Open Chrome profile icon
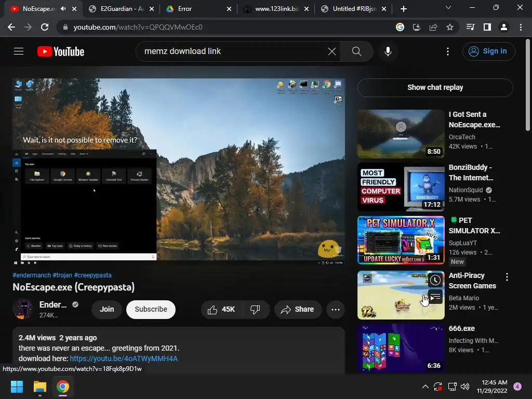This screenshot has height=399, width=532. pos(504,27)
